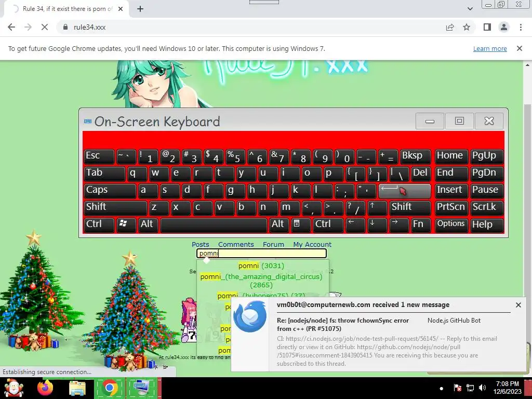532x399 pixels.
Task: Click the Help key on on-screen keyboard
Action: point(486,224)
